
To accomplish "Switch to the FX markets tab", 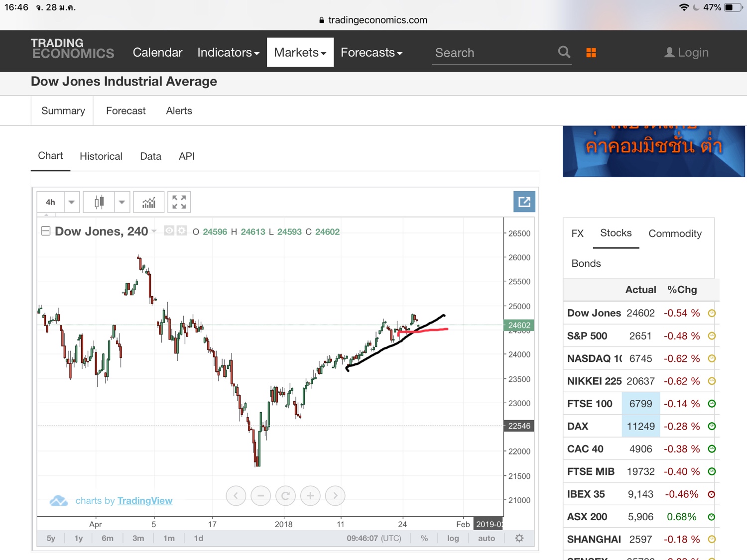I will (x=578, y=233).
